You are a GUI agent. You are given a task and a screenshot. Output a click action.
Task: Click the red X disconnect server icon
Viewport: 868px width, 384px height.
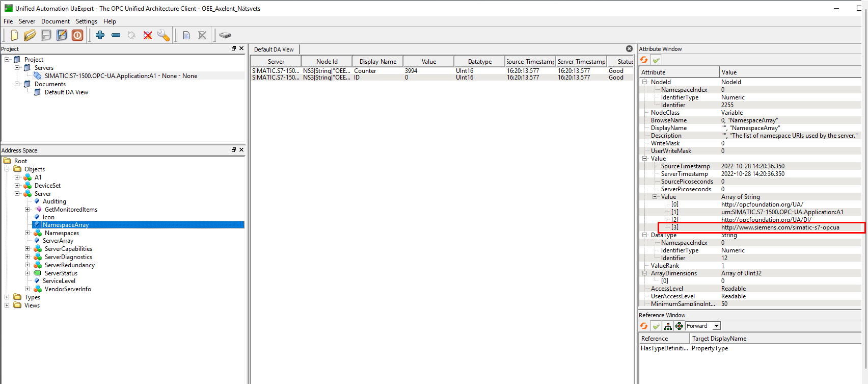(x=148, y=35)
